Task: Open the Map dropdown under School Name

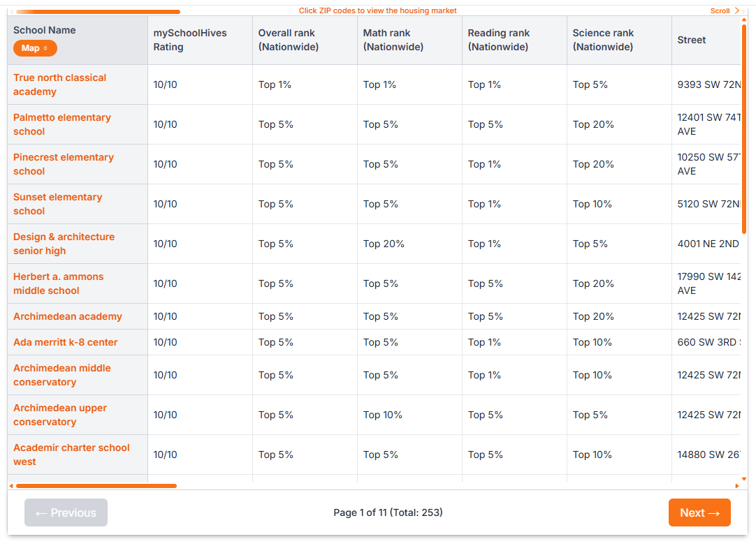Action: [x=35, y=48]
